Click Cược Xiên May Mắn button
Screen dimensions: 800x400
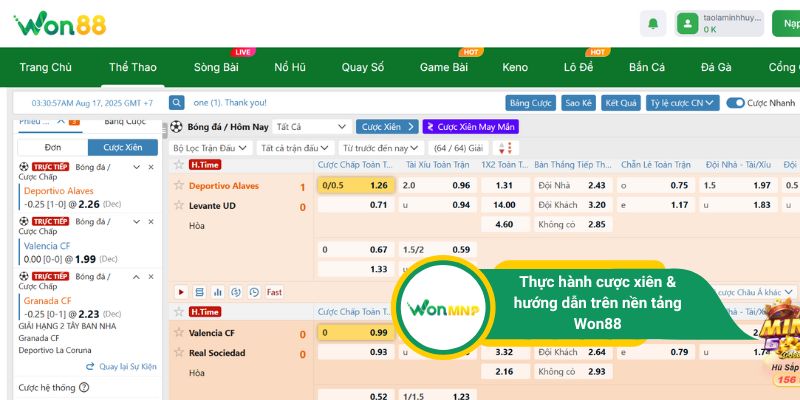click(x=470, y=127)
